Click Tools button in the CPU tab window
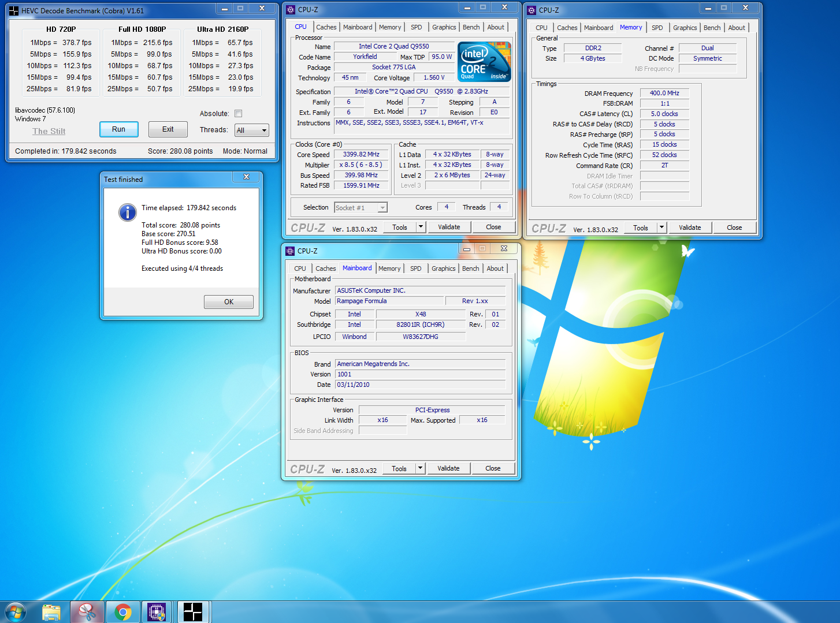840x623 pixels. (x=400, y=227)
